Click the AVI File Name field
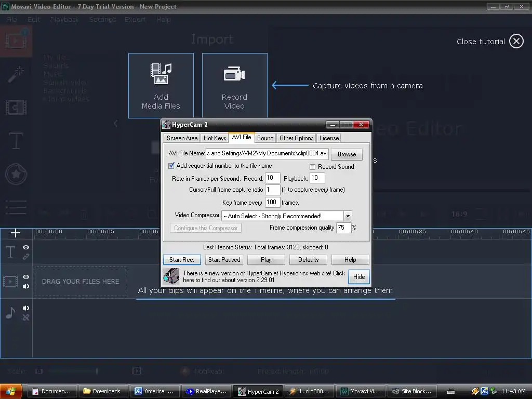 point(267,153)
